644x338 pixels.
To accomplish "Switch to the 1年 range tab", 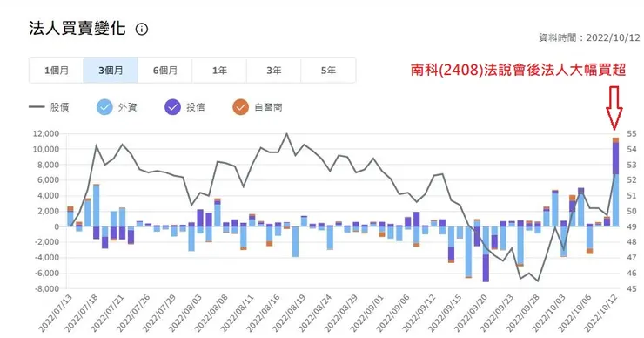I will [219, 71].
